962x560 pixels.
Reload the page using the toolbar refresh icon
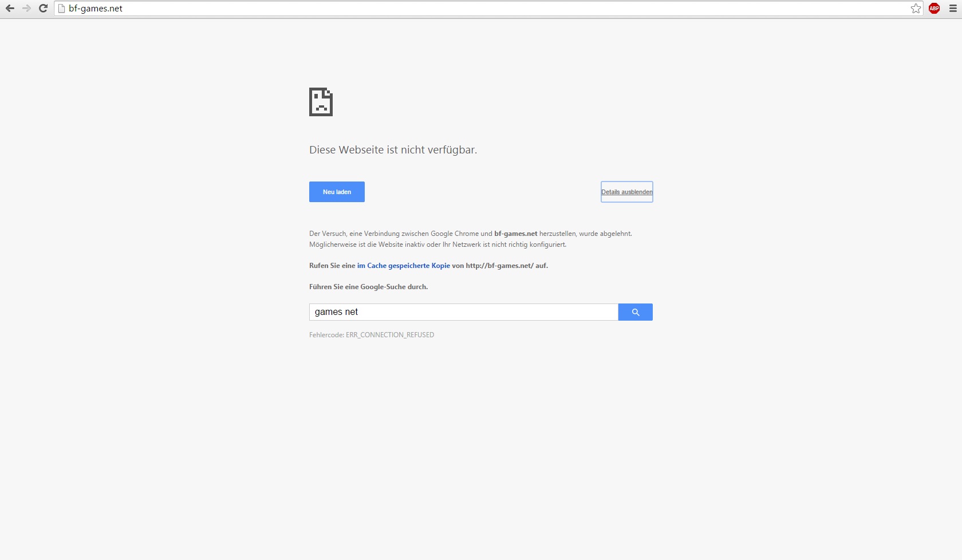tap(43, 9)
